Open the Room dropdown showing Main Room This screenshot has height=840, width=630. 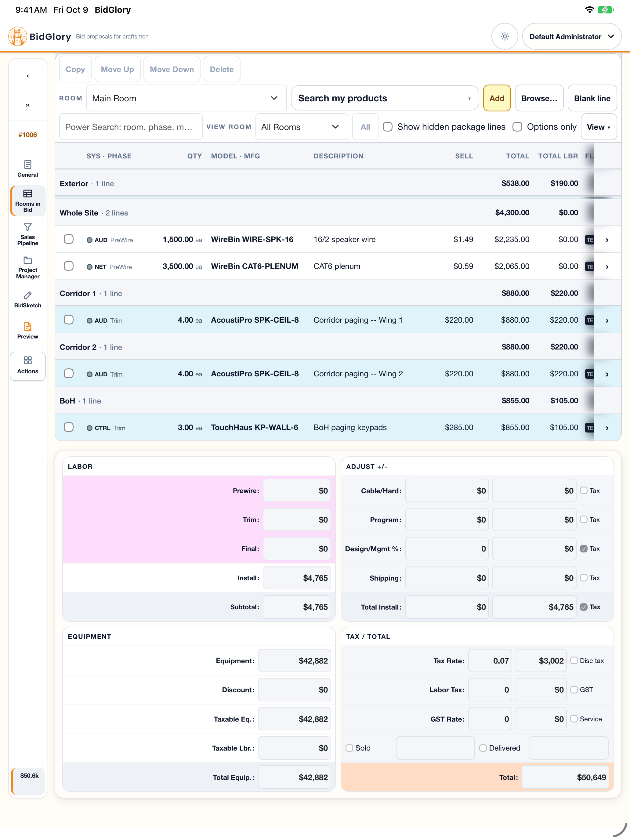pyautogui.click(x=186, y=98)
